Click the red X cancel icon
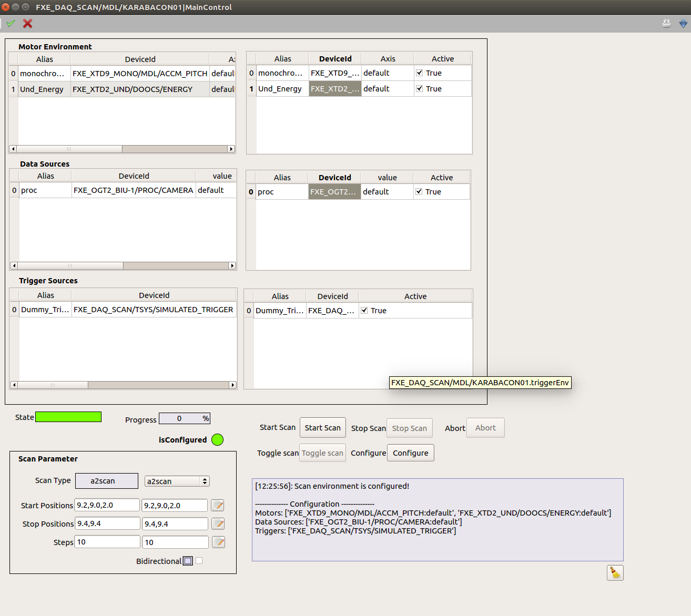This screenshot has height=616, width=691. tap(28, 23)
